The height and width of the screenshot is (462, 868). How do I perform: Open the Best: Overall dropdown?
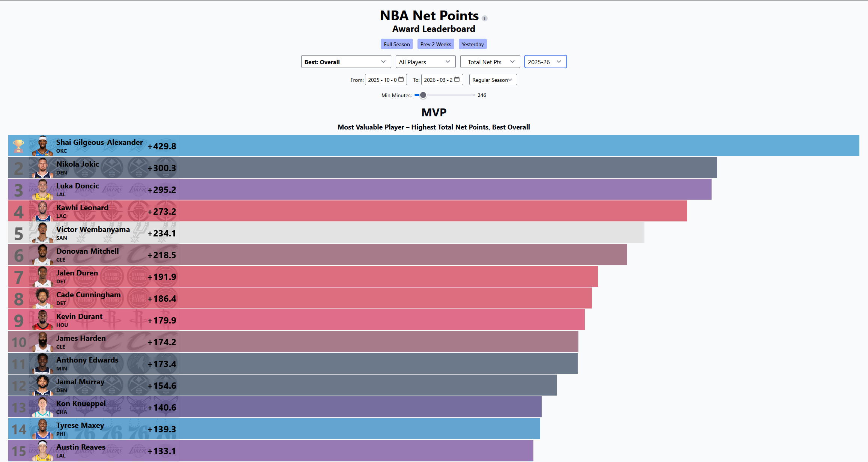coord(345,62)
